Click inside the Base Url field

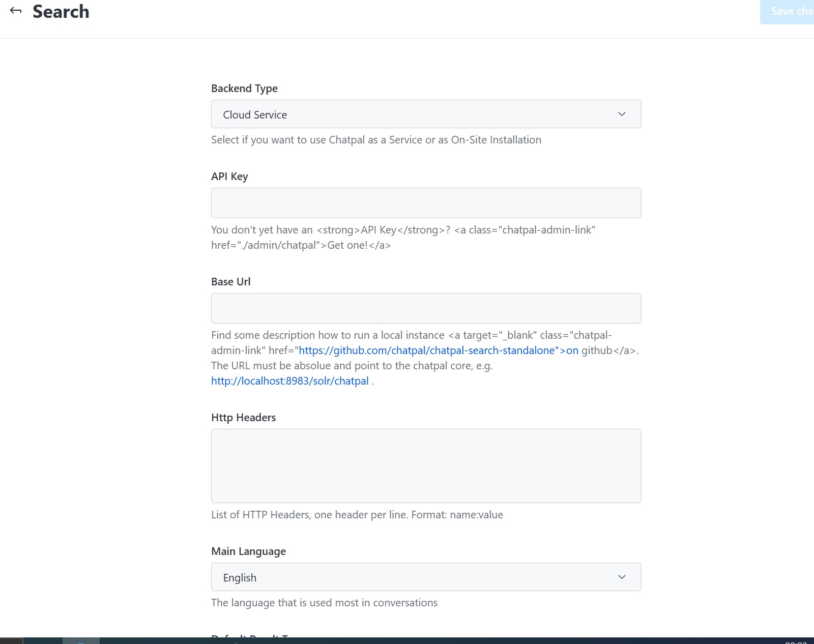tap(426, 308)
